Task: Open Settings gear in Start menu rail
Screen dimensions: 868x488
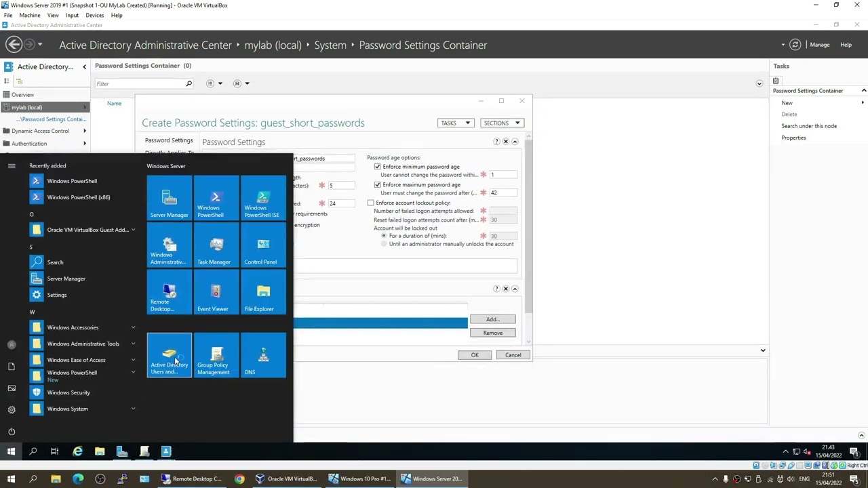Action: (12, 409)
